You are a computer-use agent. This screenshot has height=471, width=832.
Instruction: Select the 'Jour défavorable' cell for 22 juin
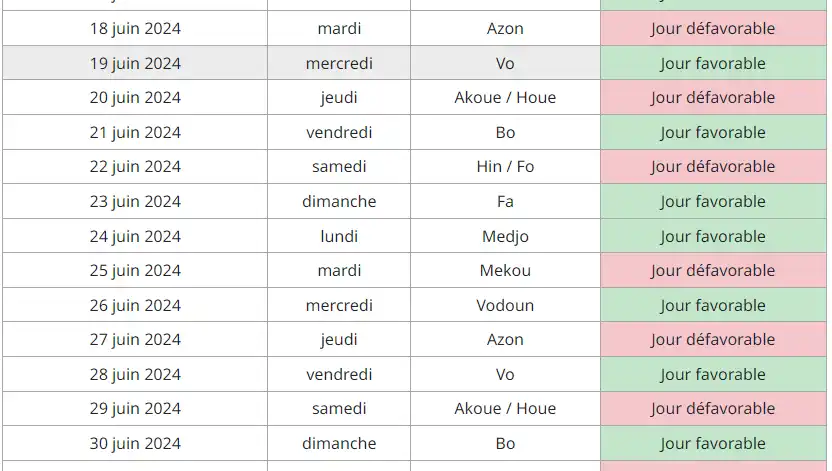(712, 167)
